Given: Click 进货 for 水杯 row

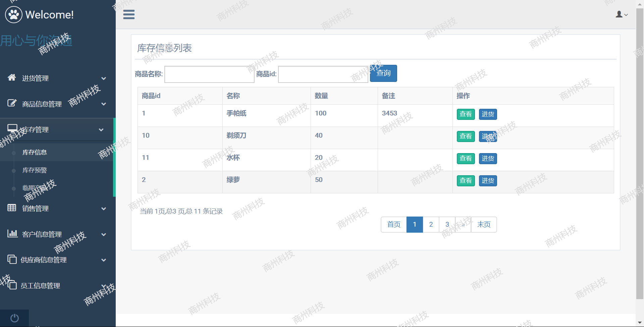Looking at the screenshot, I should pos(488,158).
